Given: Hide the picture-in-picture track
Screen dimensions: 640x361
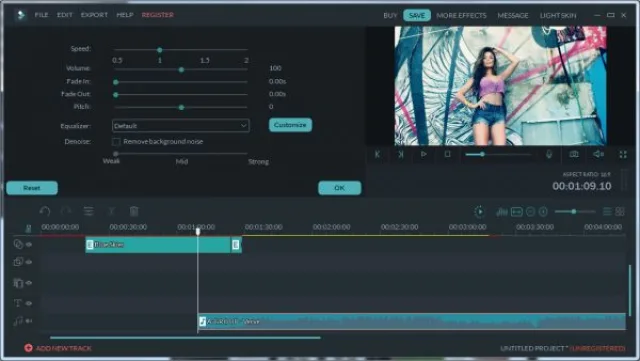Looking at the screenshot, I should 29,262.
